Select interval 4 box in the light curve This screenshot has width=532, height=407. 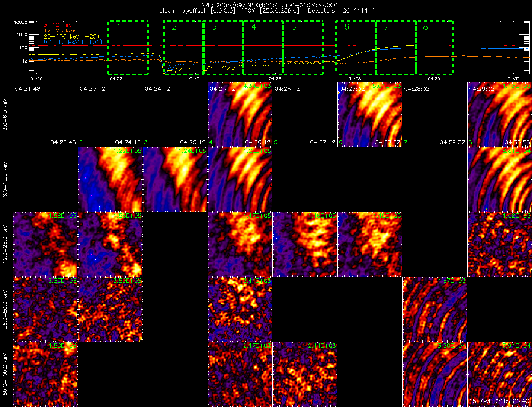coord(263,48)
